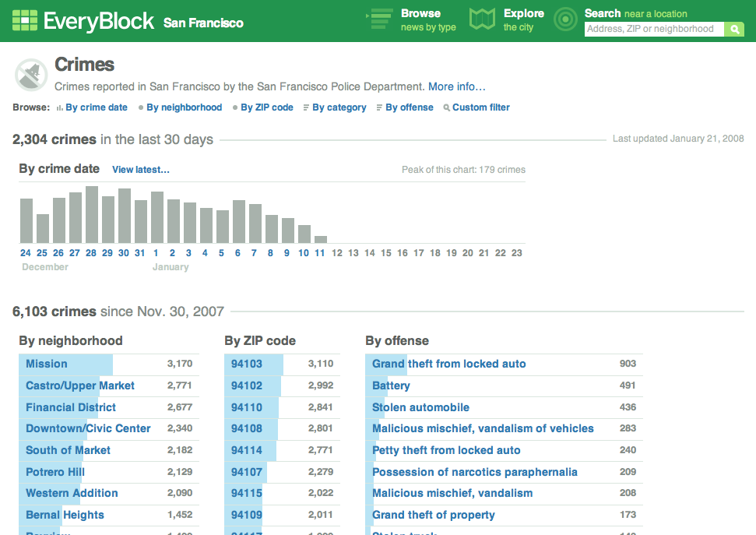This screenshot has width=756, height=535.
Task: Click the Crimes siren icon beside heading
Action: tap(30, 76)
